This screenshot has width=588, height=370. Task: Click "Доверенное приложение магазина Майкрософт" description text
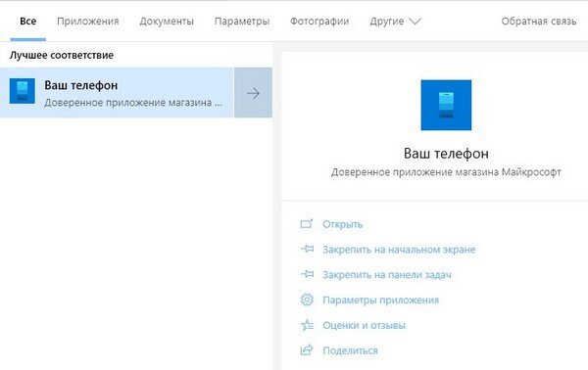(446, 172)
